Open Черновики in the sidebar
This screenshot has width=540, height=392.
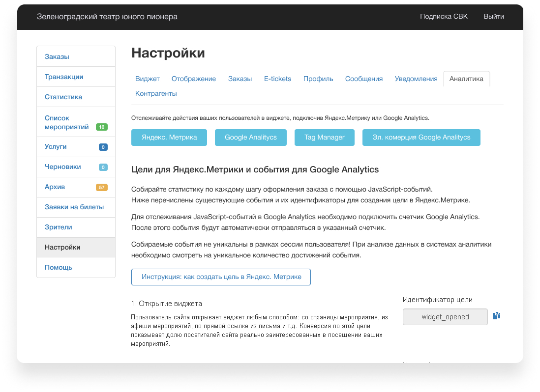pos(76,167)
